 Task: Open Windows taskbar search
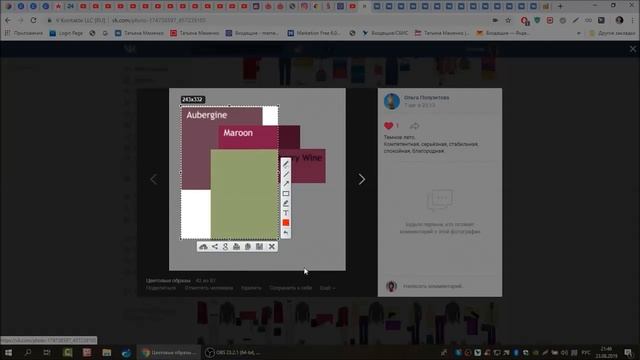28,352
